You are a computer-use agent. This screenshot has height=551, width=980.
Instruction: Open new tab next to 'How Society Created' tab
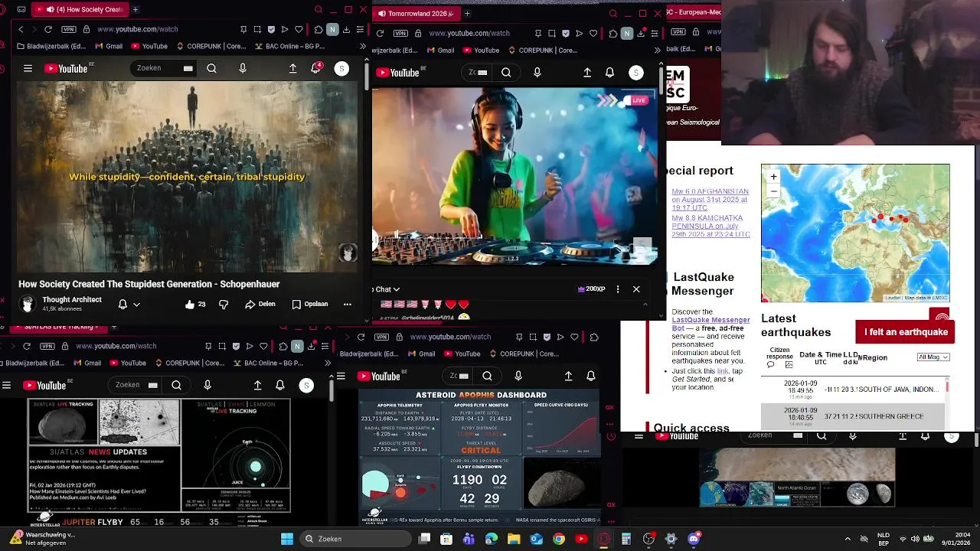(136, 9)
